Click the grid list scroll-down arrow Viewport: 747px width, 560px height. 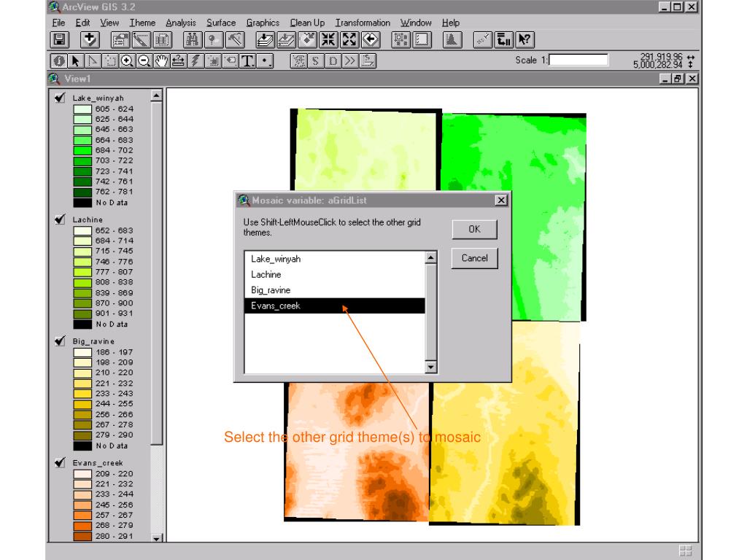[430, 367]
